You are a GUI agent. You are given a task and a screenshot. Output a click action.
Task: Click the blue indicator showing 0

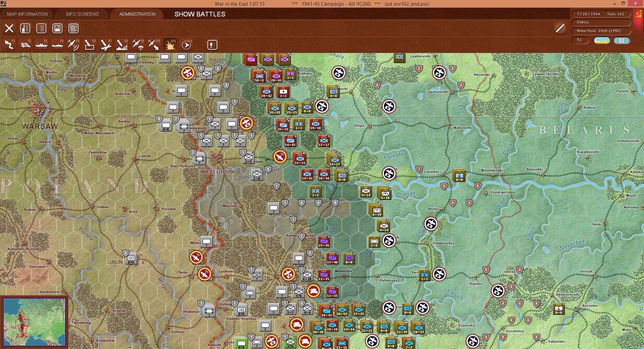(x=622, y=40)
